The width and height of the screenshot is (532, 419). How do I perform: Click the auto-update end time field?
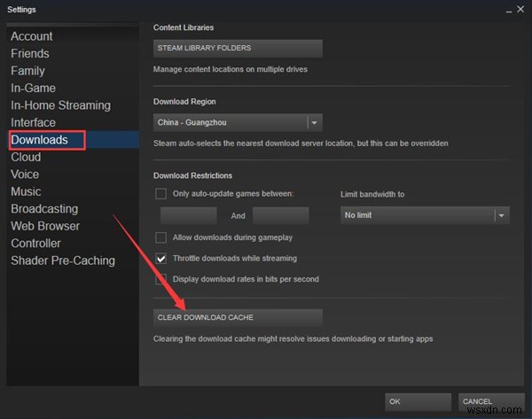[x=280, y=215]
